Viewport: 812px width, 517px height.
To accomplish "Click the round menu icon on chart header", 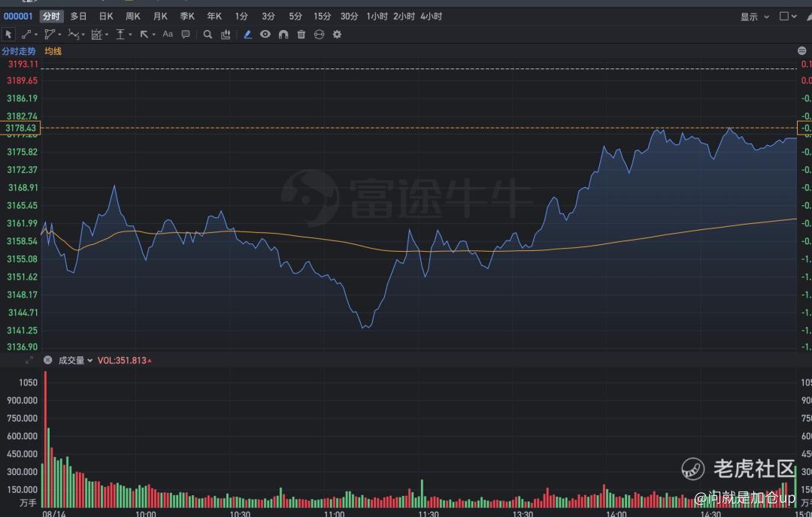I will (x=801, y=50).
